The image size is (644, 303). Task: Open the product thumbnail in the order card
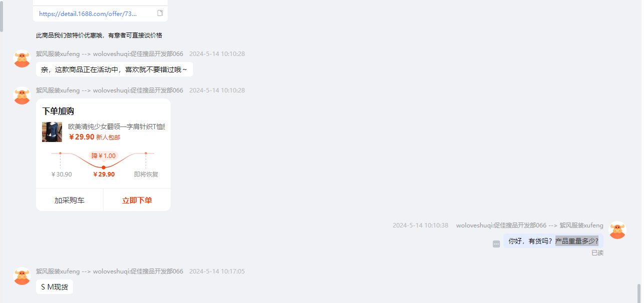(52, 132)
